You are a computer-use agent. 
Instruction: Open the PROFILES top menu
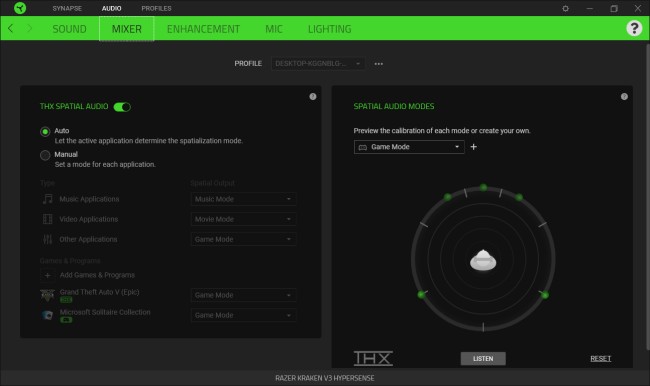pos(156,8)
